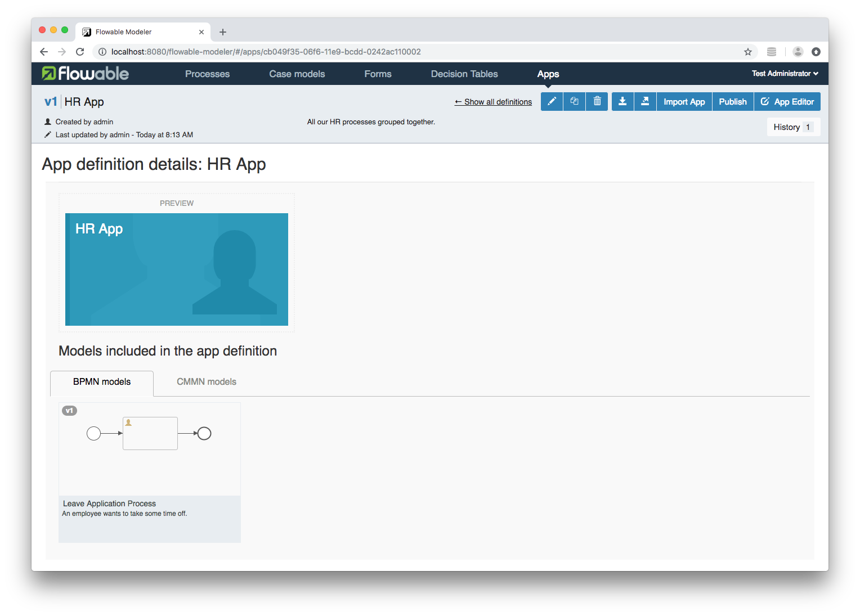Click the browser profile avatar icon

(x=798, y=52)
